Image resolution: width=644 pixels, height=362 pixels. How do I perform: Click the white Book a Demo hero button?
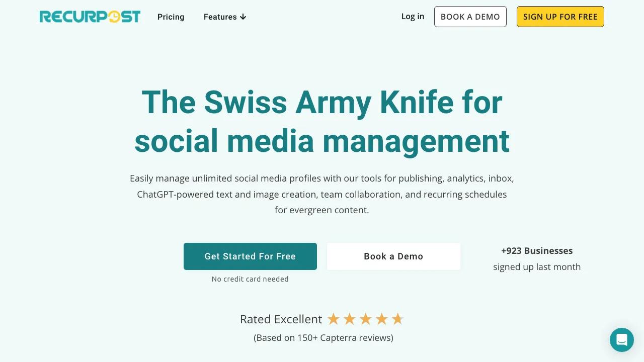[x=393, y=256]
